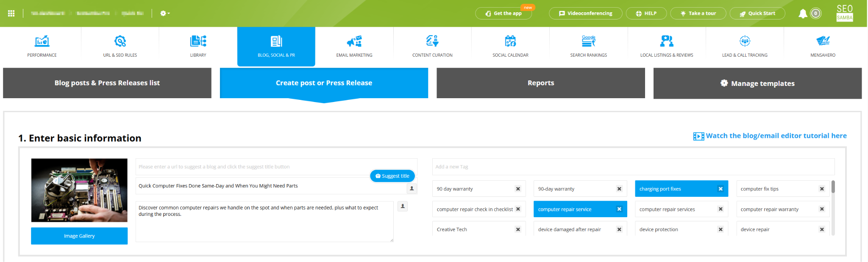Click the person icon beside the description
This screenshot has height=262, width=868.
pyautogui.click(x=403, y=206)
